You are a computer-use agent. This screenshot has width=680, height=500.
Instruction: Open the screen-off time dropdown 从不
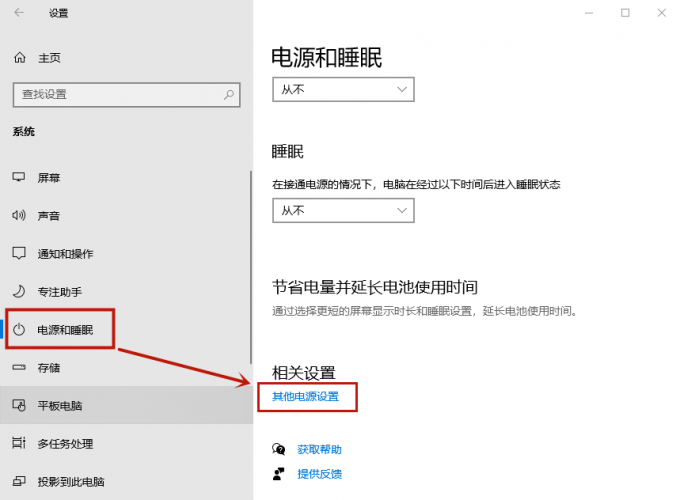coord(343,89)
